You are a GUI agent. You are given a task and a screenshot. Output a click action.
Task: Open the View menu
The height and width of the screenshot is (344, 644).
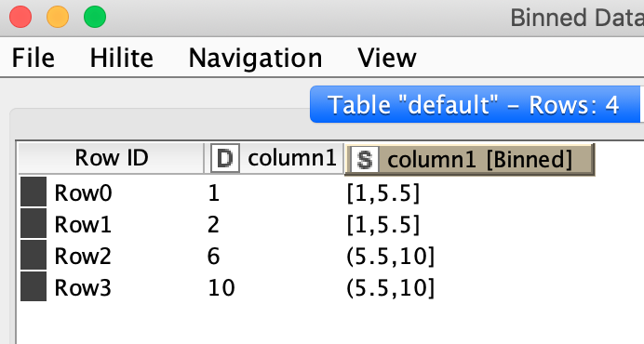click(387, 58)
